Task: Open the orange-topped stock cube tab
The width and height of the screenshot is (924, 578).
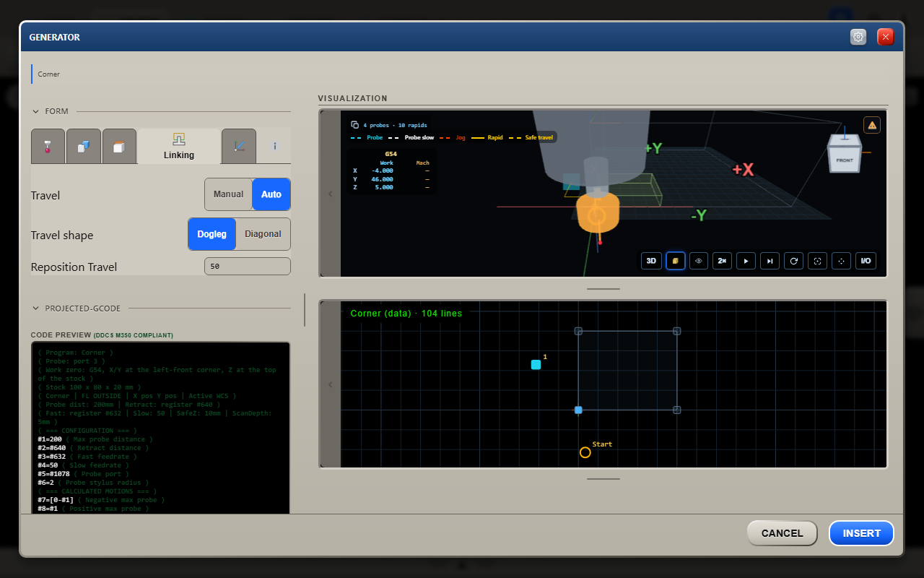Action: point(119,146)
